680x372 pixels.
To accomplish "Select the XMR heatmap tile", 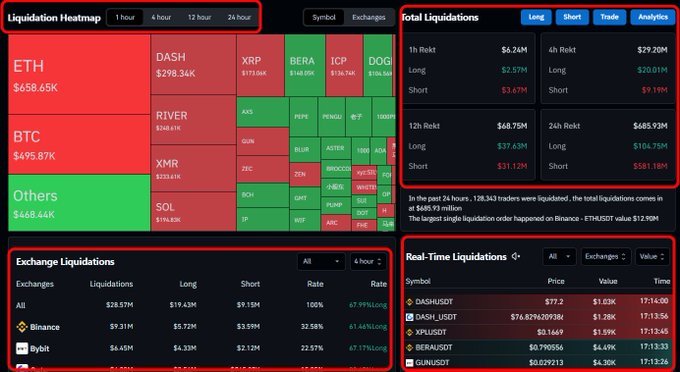I will tap(193, 168).
